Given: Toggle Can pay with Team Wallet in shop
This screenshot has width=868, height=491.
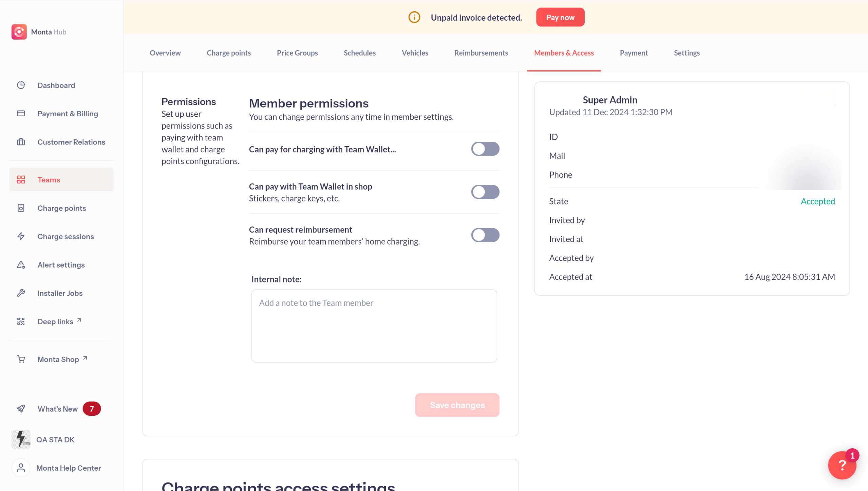Looking at the screenshot, I should pyautogui.click(x=485, y=192).
